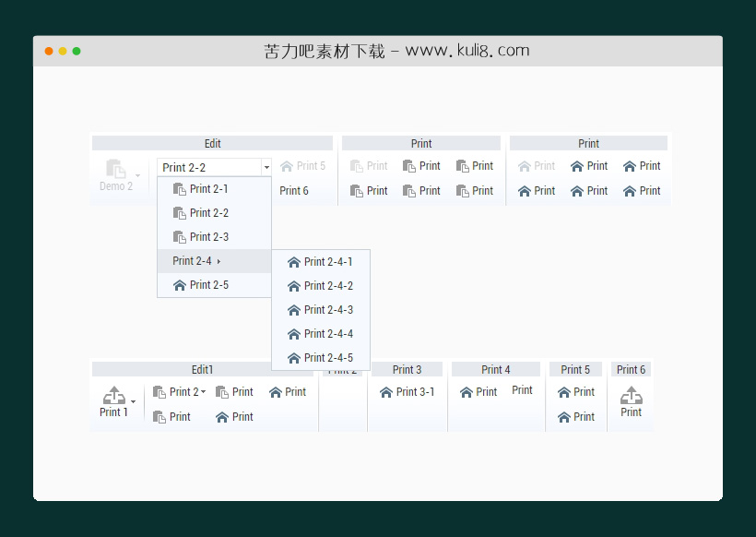The height and width of the screenshot is (537, 756).
Task: Click the paste icon next to Print 2-1
Action: (179, 189)
